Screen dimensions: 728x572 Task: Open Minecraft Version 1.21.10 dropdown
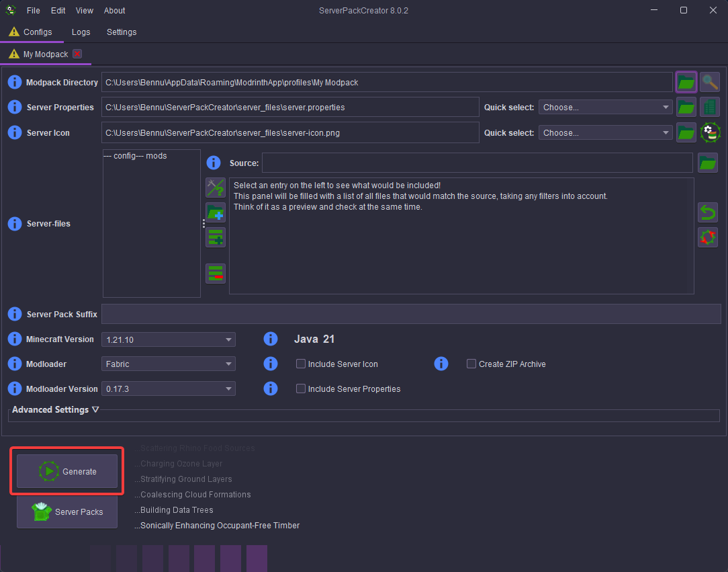(168, 339)
